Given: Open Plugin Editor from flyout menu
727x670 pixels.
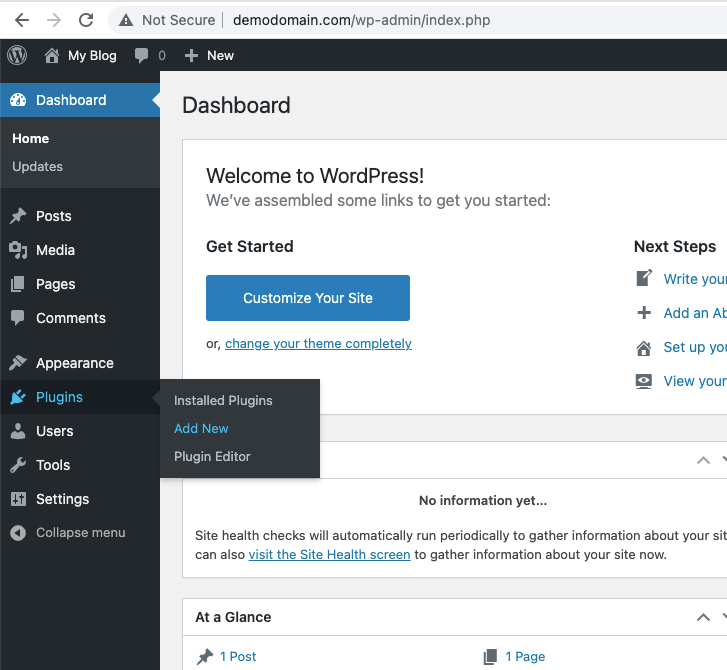Looking at the screenshot, I should 212,457.
